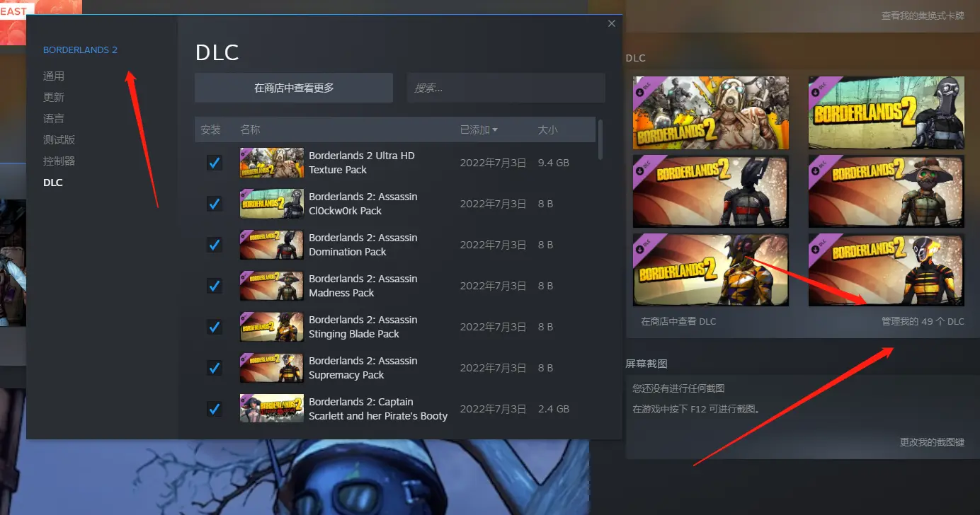Click the DLC list scrollbar handle
Screen dimensions: 980x515
601,139
